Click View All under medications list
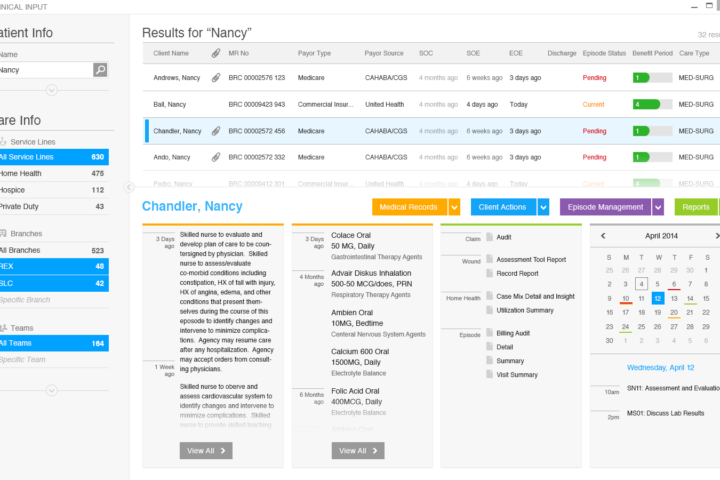The image size is (720, 480). [x=358, y=451]
